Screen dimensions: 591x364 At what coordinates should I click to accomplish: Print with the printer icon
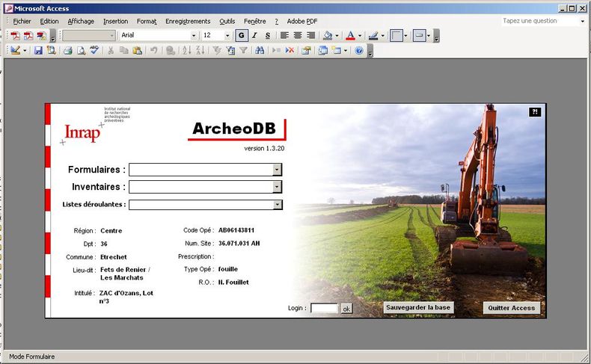[x=68, y=50]
